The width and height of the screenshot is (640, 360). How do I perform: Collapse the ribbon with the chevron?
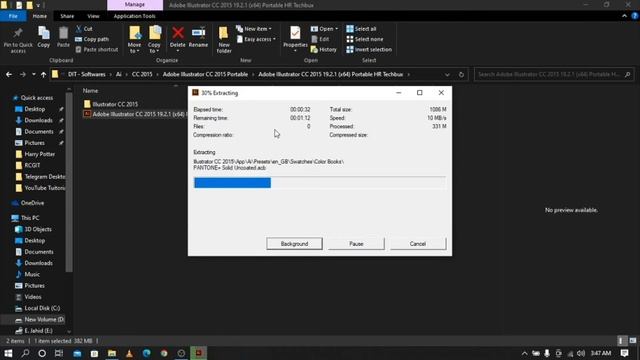coord(624,16)
